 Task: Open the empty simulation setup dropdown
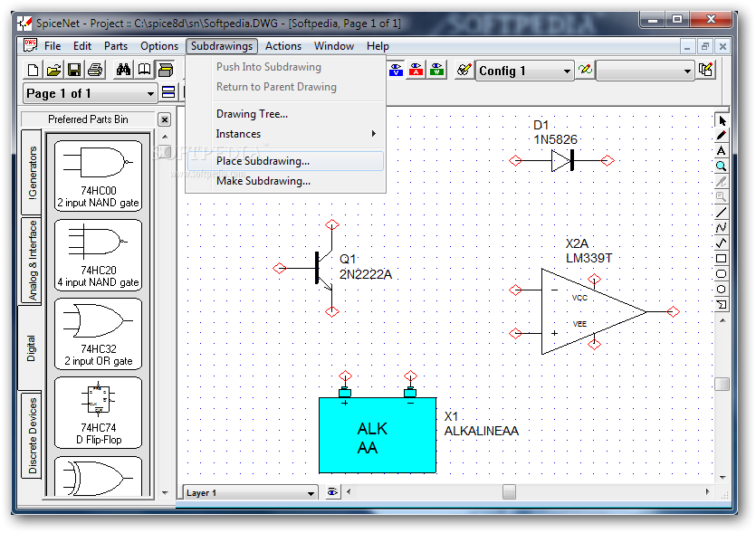687,71
